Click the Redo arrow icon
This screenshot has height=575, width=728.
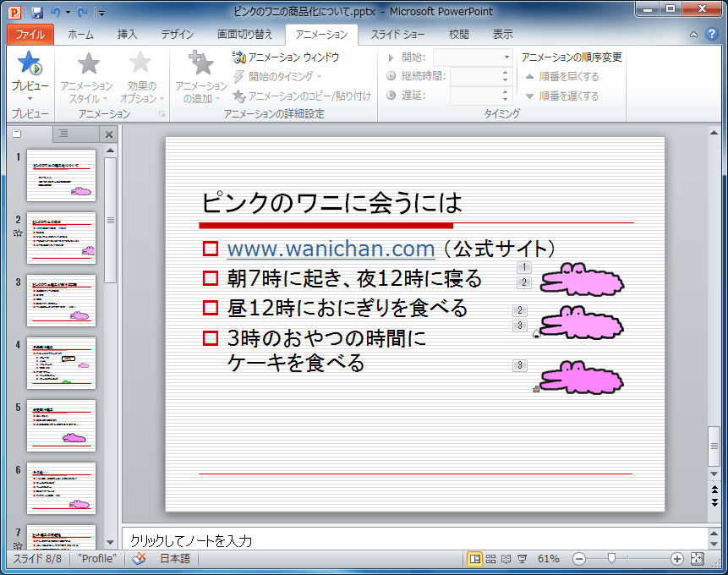coord(83,12)
